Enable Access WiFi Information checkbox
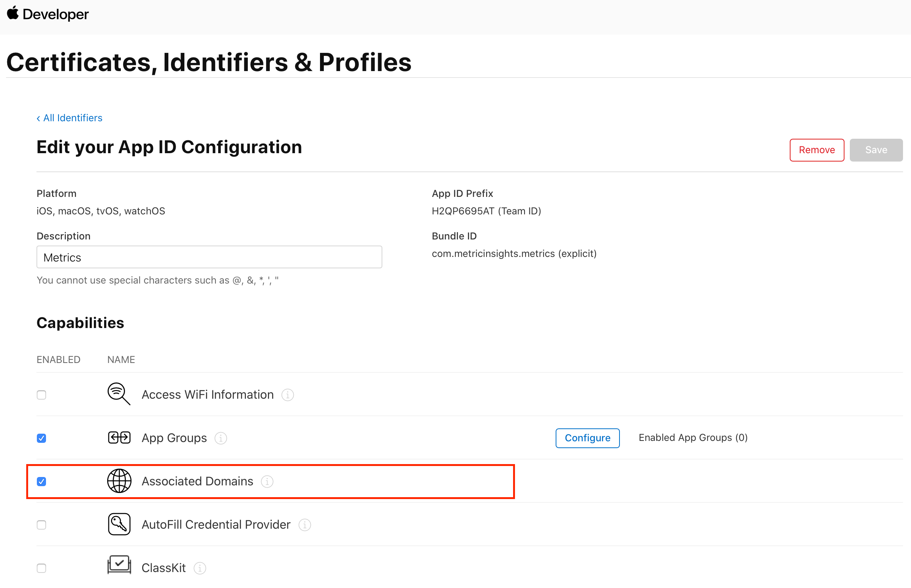This screenshot has height=588, width=911. pyautogui.click(x=42, y=395)
